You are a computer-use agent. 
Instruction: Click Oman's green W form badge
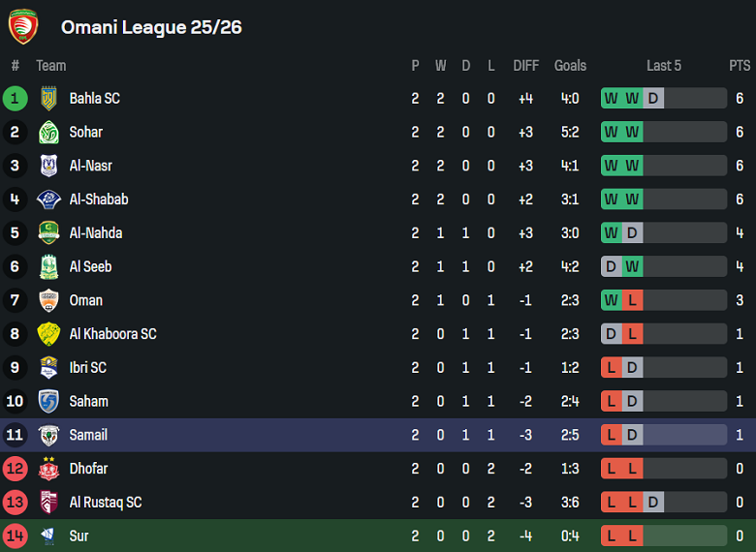pos(611,300)
